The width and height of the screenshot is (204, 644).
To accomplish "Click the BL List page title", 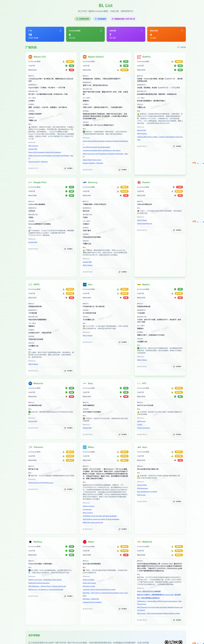I will point(105,6).
